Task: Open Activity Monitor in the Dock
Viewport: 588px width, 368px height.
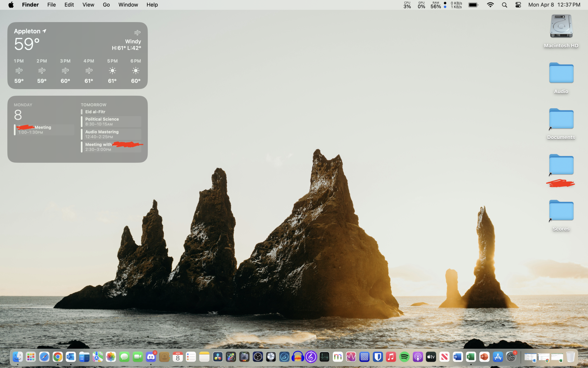Action: tap(324, 357)
